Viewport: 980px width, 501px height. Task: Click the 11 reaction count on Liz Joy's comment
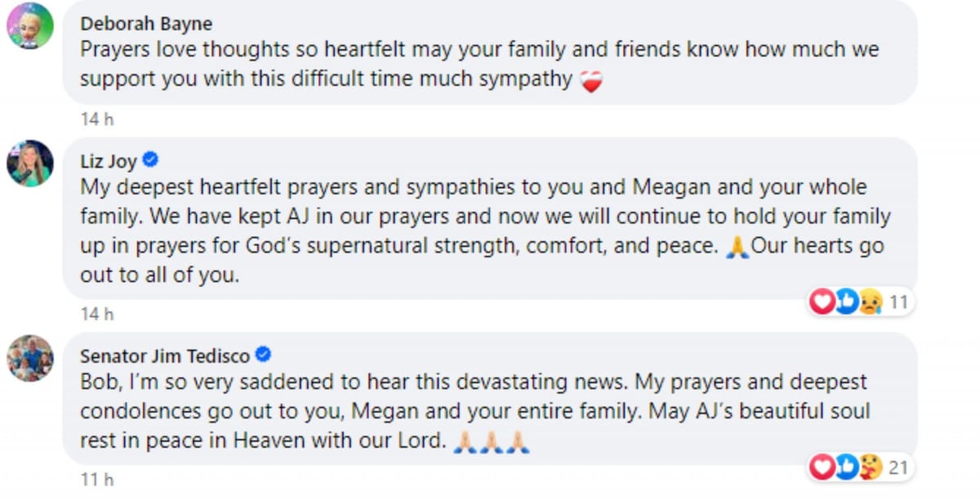898,302
